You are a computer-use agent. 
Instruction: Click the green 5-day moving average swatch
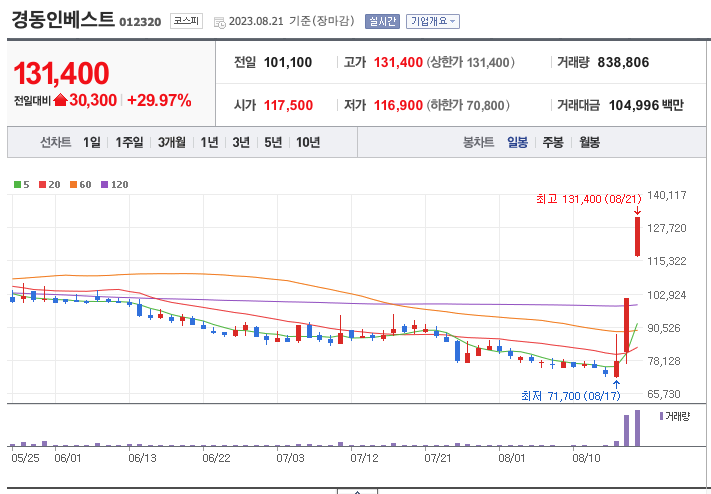click(18, 185)
